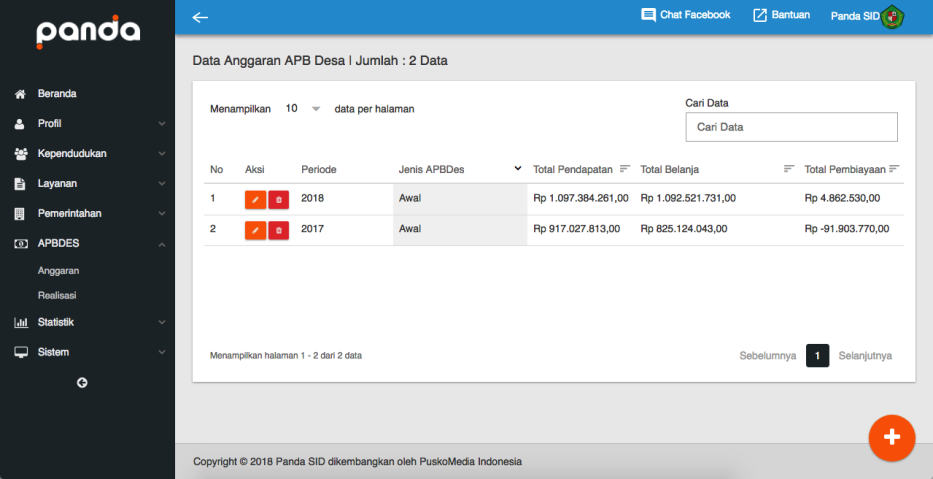
Task: Click the Beranda home icon
Action: coord(21,94)
